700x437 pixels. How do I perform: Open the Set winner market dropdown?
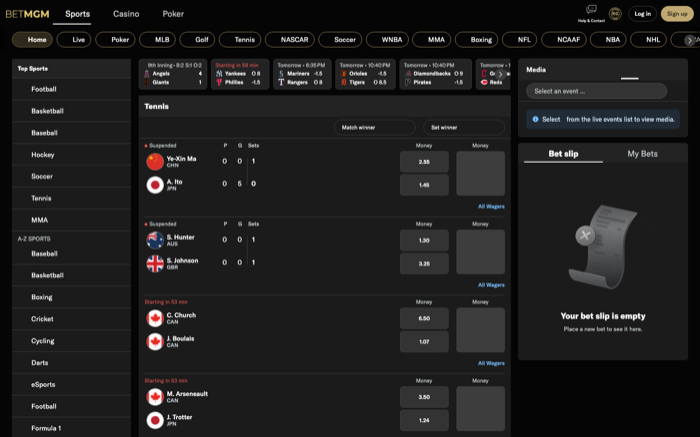[464, 128]
